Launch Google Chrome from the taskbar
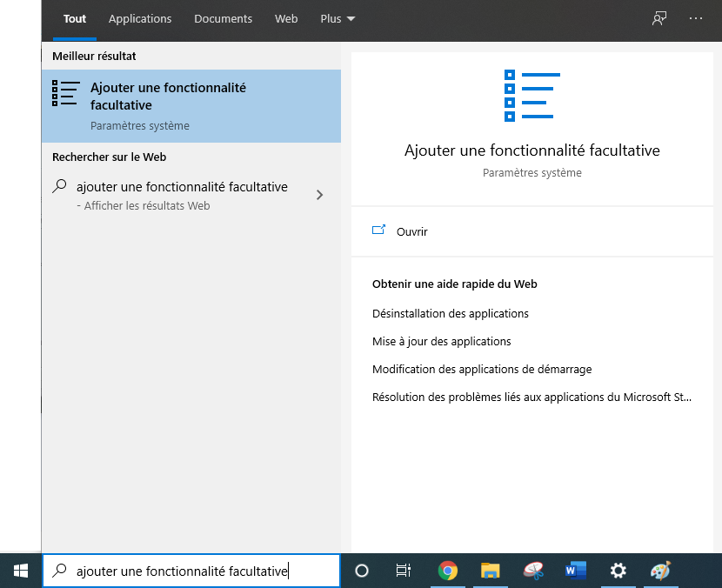 point(448,571)
